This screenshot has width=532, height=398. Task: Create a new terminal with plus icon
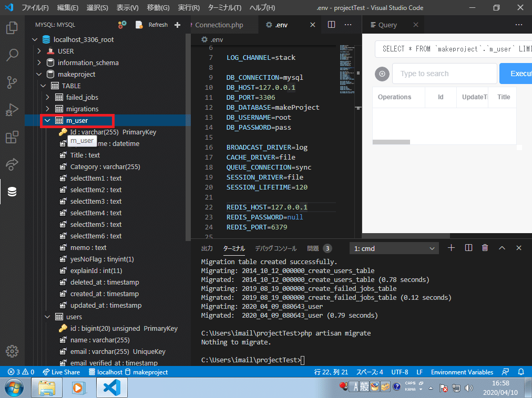pyautogui.click(x=451, y=248)
